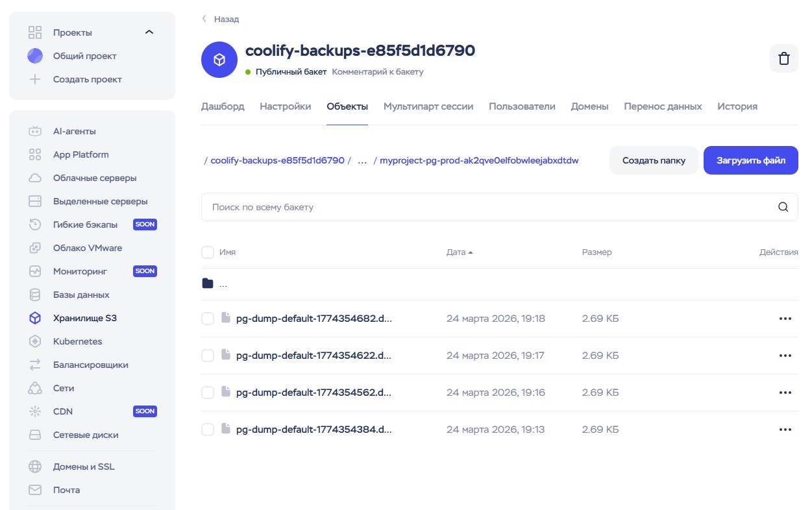Switch to the Дашборд tab
The width and height of the screenshot is (812, 510).
coord(223,106)
